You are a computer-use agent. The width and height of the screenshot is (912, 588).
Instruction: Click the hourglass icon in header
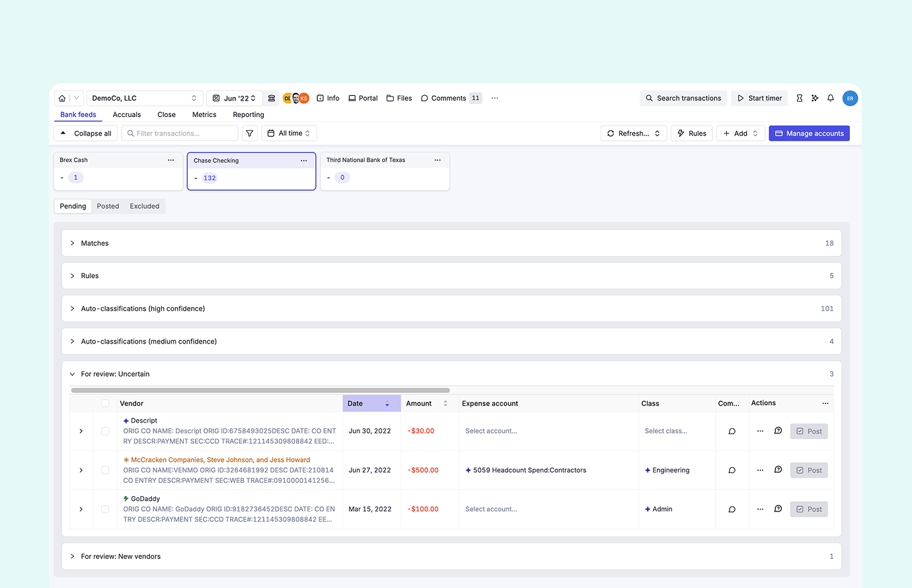click(x=800, y=98)
